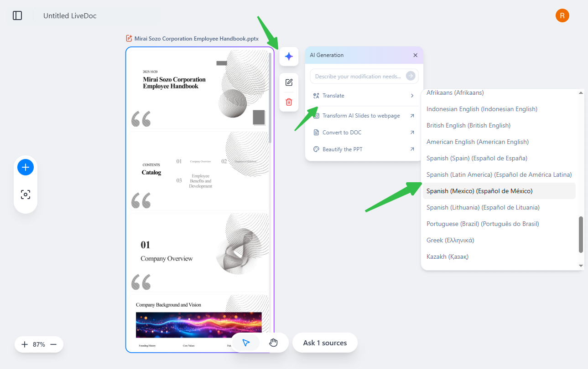Select the hand pan tool
Image resolution: width=588 pixels, height=369 pixels.
pyautogui.click(x=273, y=343)
